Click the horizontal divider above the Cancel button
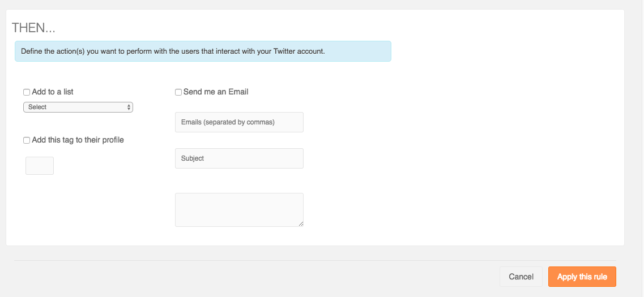 (x=315, y=260)
